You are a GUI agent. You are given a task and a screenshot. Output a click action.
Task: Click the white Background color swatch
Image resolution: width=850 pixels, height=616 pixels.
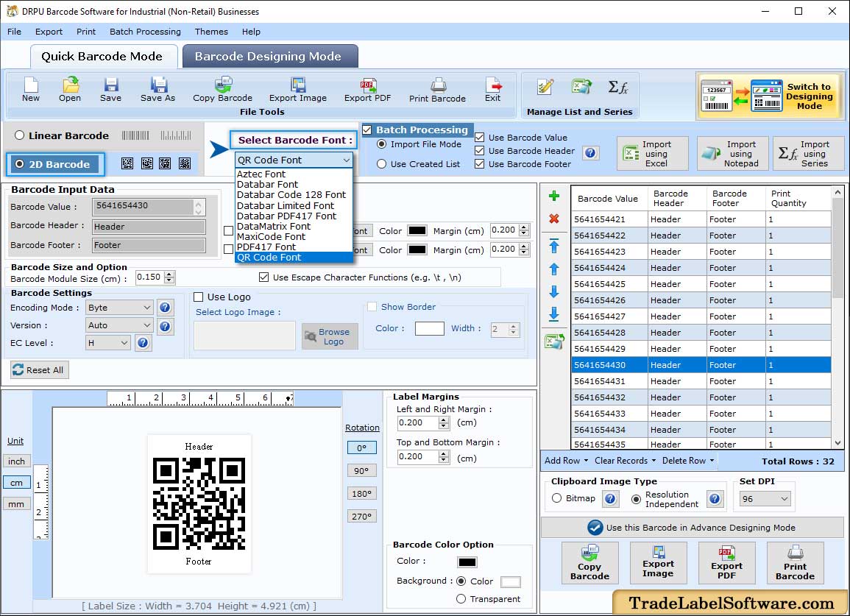click(510, 582)
